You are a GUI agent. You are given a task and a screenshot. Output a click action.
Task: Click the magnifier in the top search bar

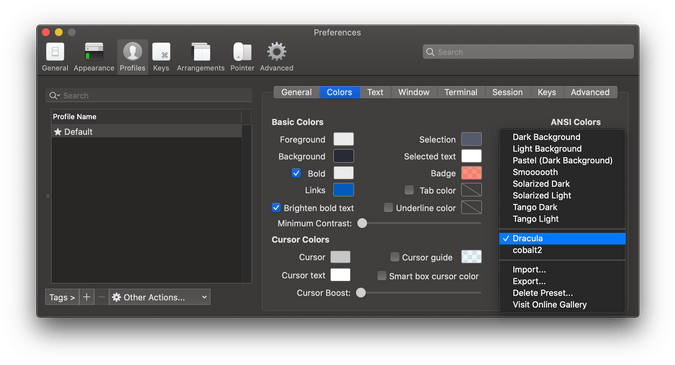pyautogui.click(x=430, y=52)
